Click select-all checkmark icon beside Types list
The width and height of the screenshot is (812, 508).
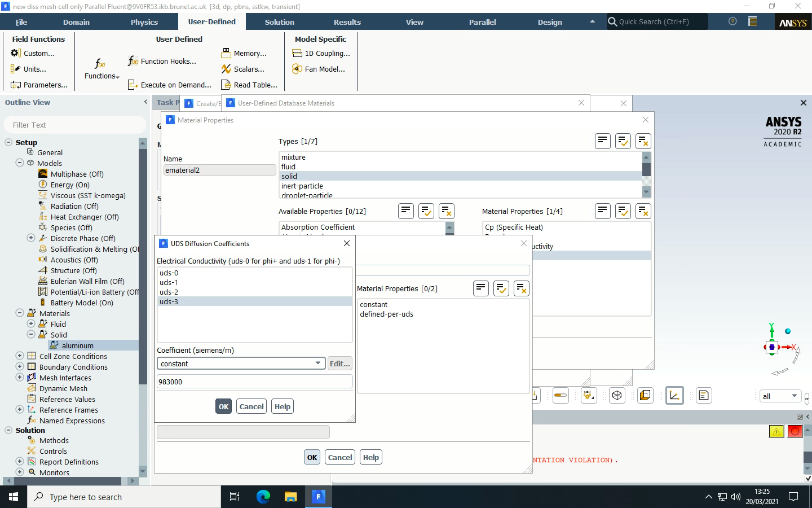pyautogui.click(x=623, y=141)
